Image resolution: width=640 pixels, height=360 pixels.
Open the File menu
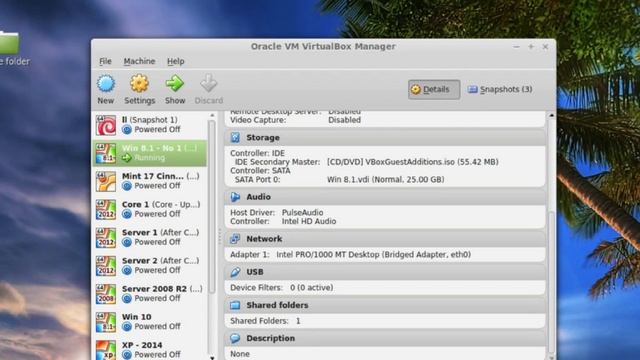(105, 61)
